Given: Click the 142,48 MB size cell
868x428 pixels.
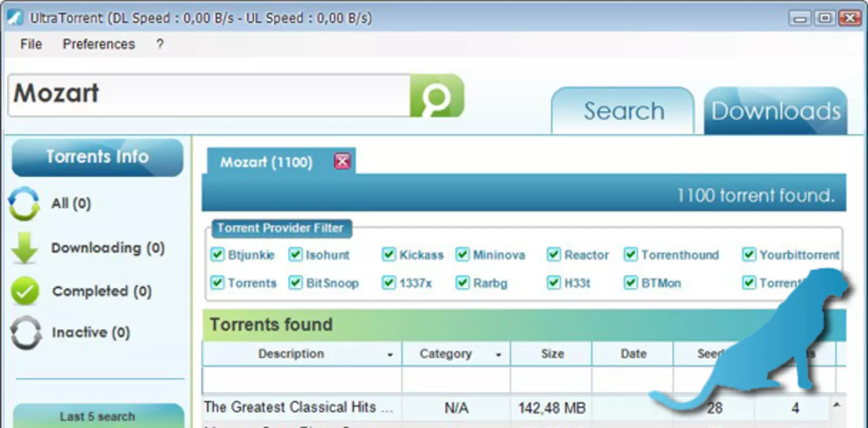Looking at the screenshot, I should (x=552, y=408).
